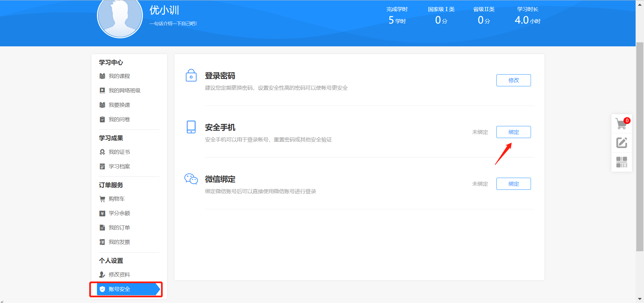Viewport: 644px width, 303px height.
Task: Click the invoice icon beside 我的发票
Action: tap(102, 242)
